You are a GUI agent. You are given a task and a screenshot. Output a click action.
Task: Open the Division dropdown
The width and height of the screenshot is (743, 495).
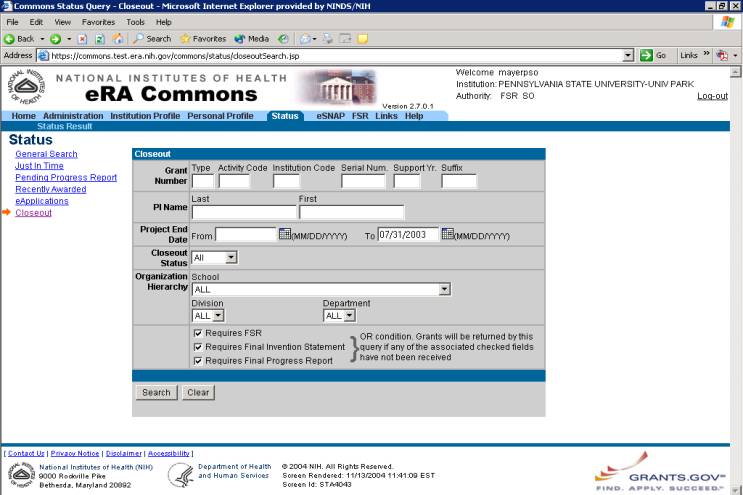pyautogui.click(x=208, y=315)
